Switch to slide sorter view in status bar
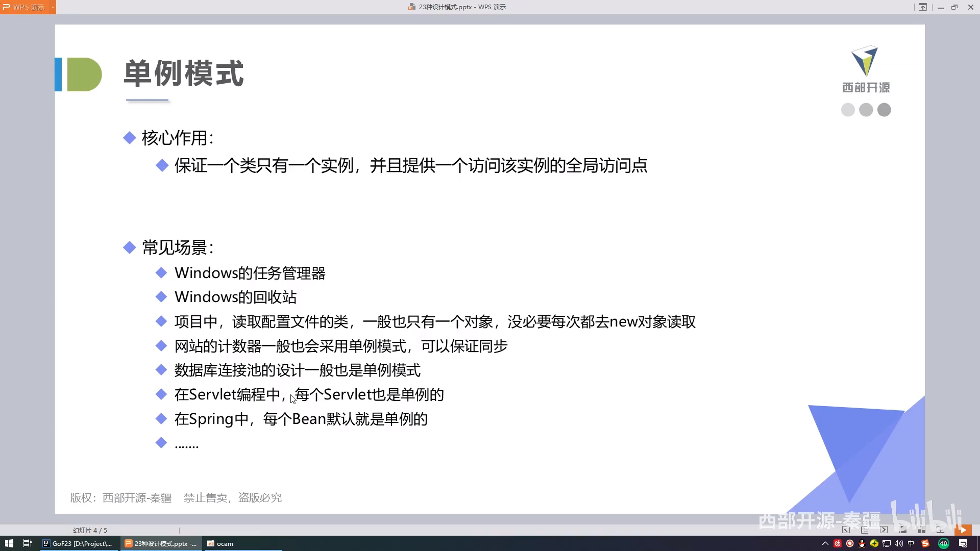The height and width of the screenshot is (551, 980). point(921,530)
